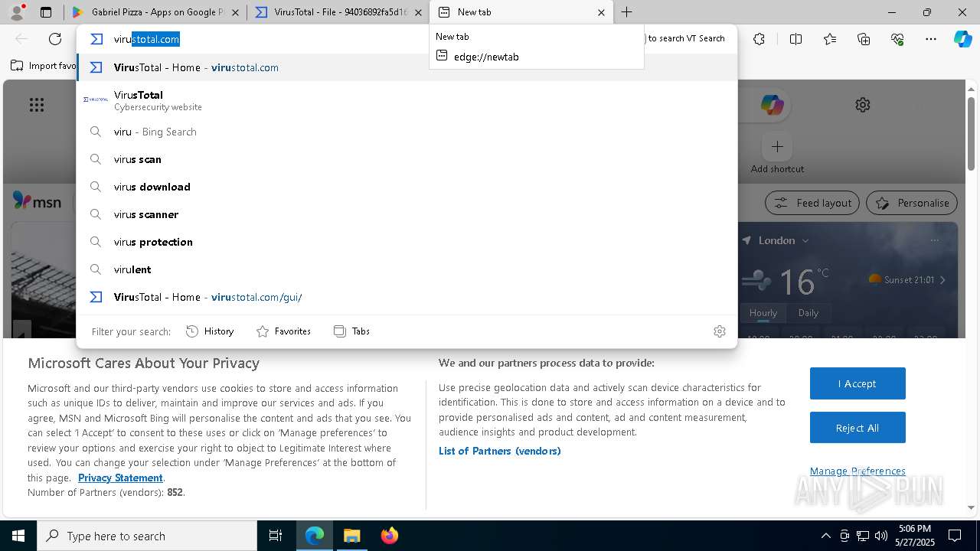Click the Microsoft Edge taskbar icon
Viewport: 980px width, 551px height.
[315, 536]
